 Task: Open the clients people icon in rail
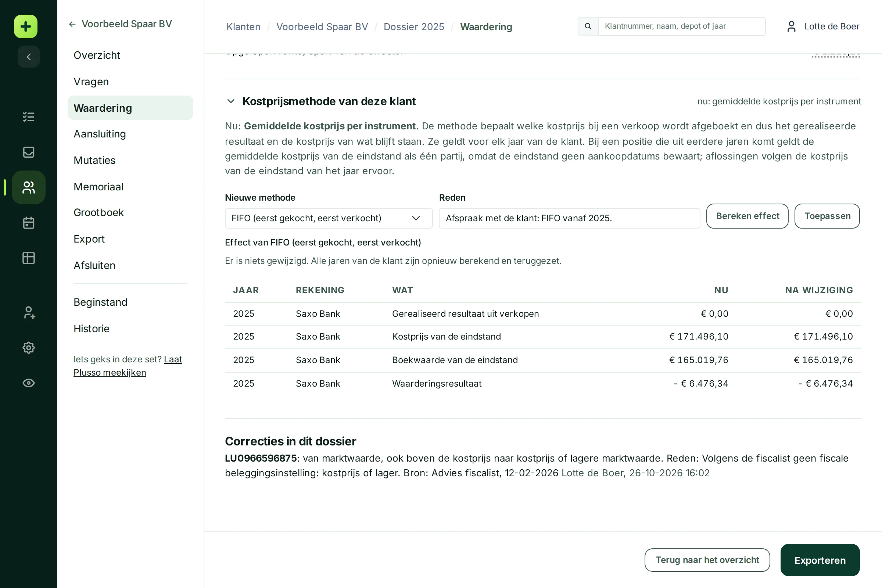pyautogui.click(x=29, y=187)
